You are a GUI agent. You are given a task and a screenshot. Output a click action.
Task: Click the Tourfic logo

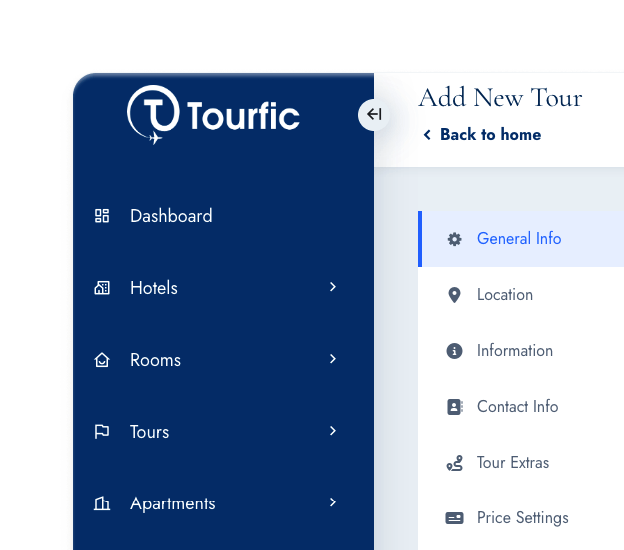213,115
